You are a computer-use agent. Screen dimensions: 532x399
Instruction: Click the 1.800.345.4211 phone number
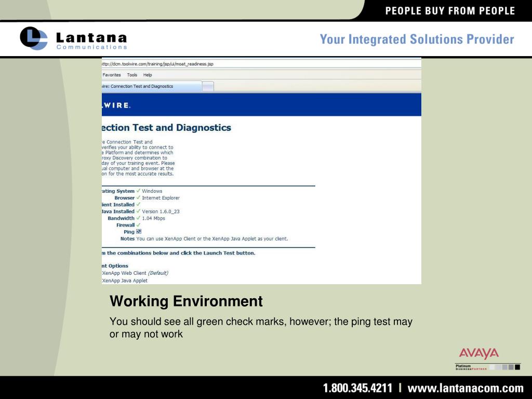pos(357,388)
